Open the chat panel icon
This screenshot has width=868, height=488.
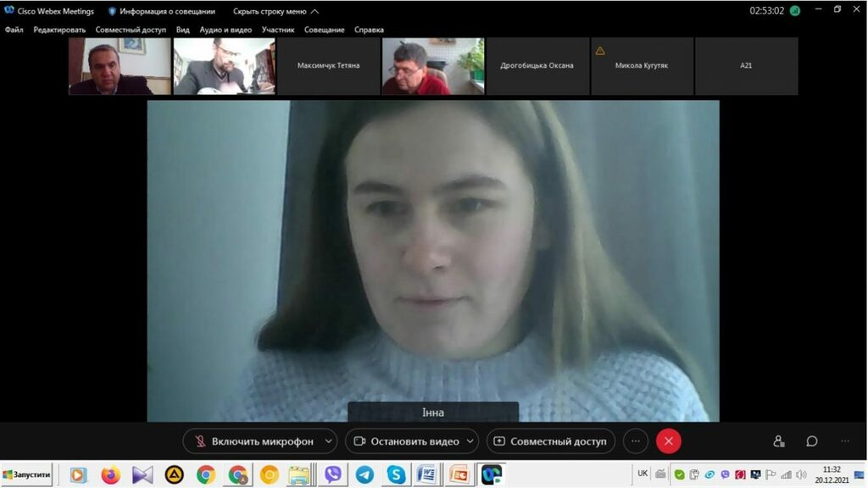click(x=811, y=441)
